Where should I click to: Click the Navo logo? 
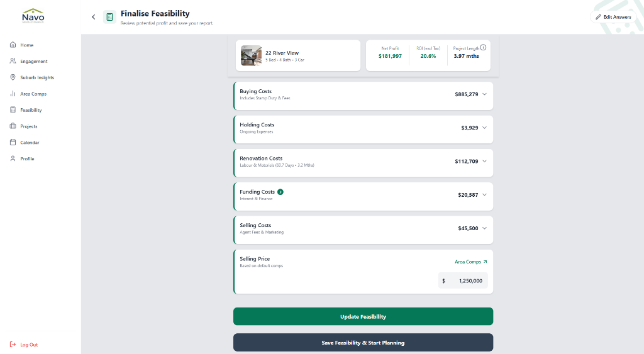pos(33,16)
